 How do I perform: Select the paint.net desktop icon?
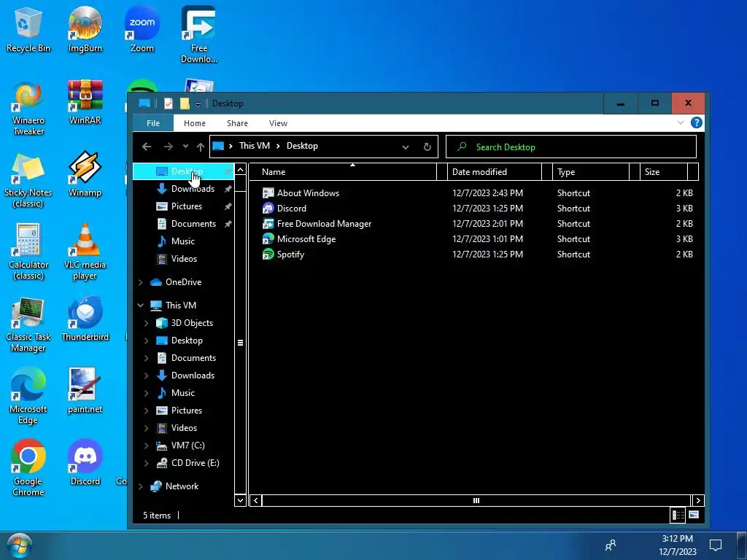[x=85, y=391]
